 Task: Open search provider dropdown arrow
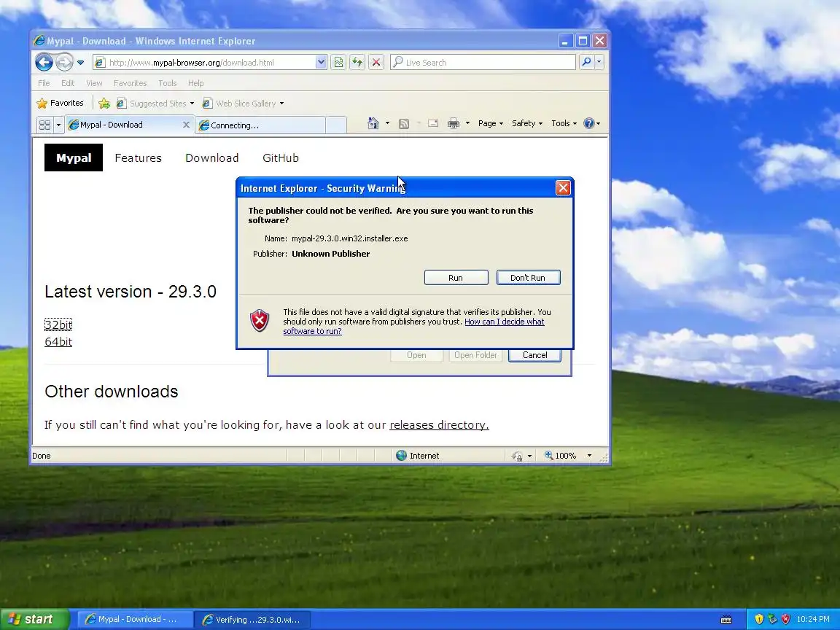pos(599,62)
